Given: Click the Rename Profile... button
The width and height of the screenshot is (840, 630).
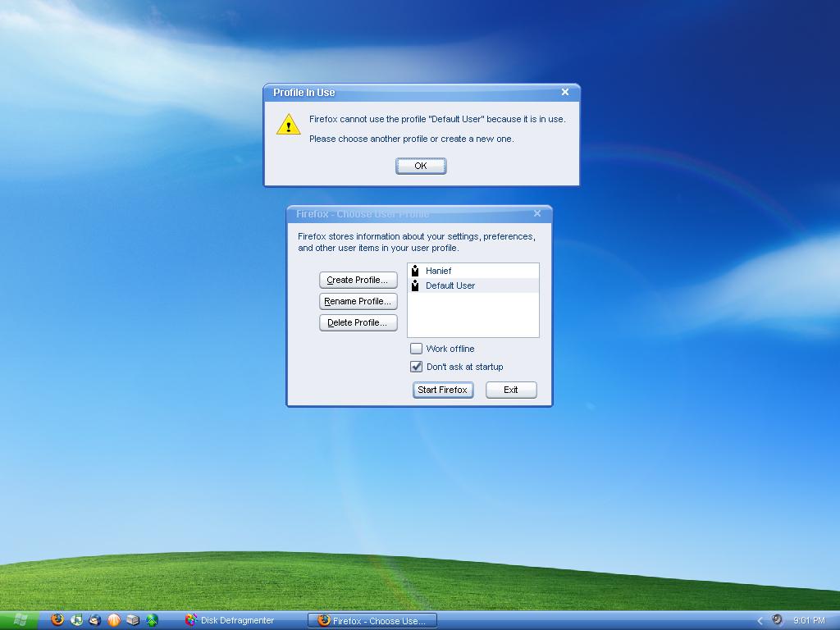Looking at the screenshot, I should coord(358,301).
